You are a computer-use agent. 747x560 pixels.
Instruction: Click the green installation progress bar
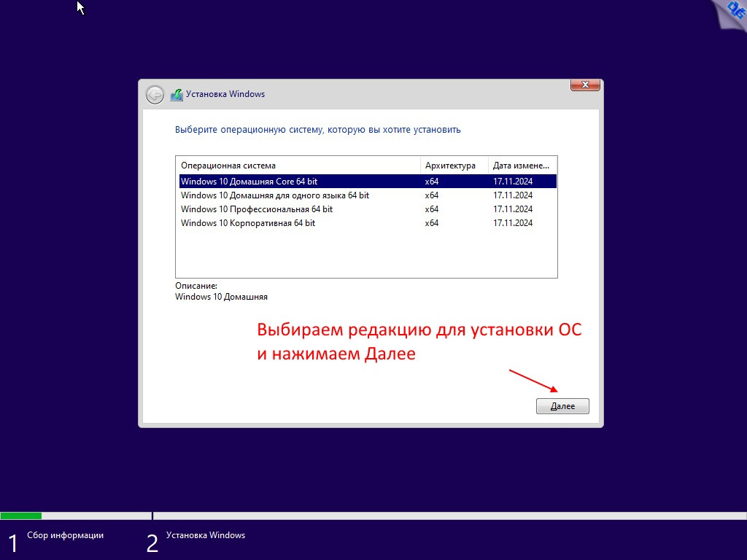click(21, 516)
